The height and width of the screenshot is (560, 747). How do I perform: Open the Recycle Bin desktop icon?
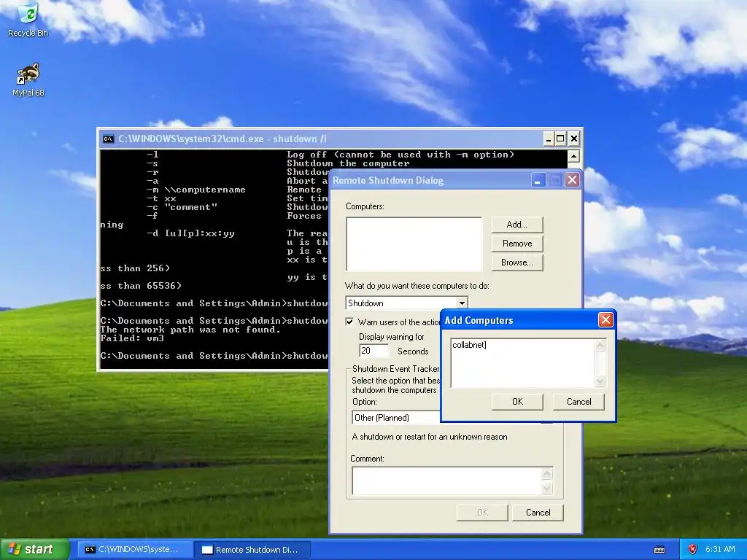[28, 20]
